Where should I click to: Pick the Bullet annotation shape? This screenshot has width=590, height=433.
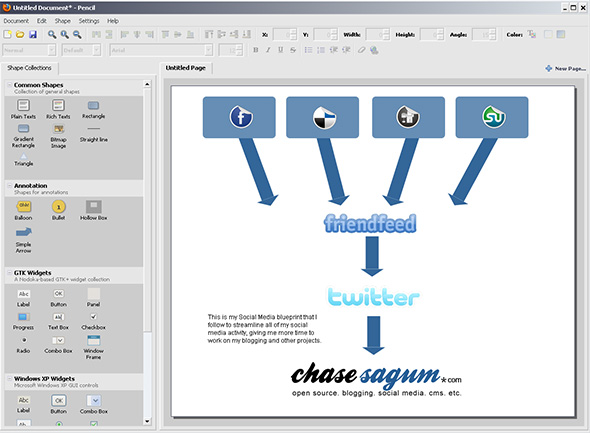point(58,210)
